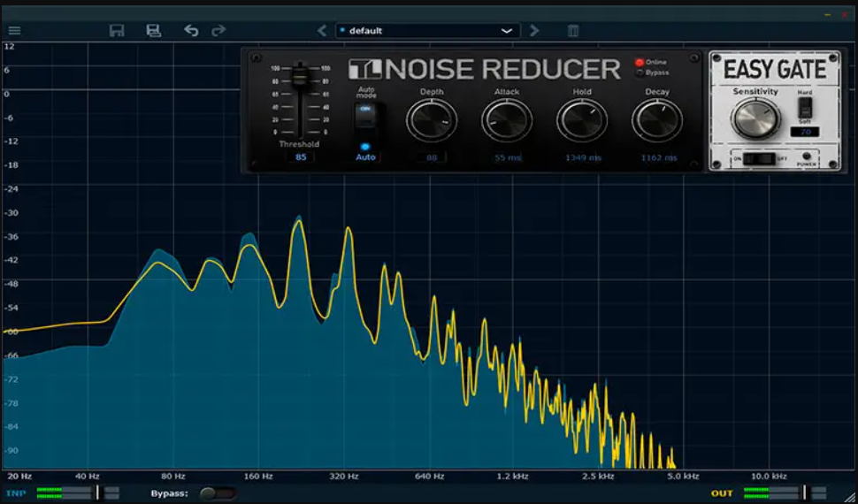Toggle the Auto mode ON switch
Image resolution: width=858 pixels, height=504 pixels.
click(x=365, y=117)
